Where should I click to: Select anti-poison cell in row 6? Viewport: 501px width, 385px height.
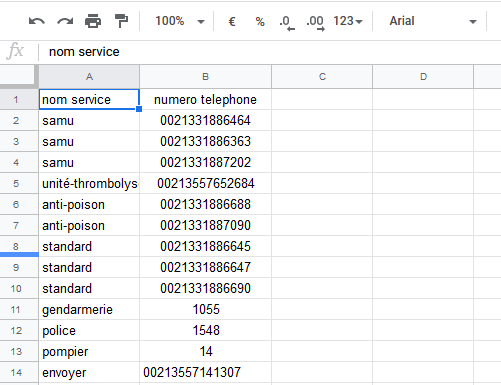[89, 204]
